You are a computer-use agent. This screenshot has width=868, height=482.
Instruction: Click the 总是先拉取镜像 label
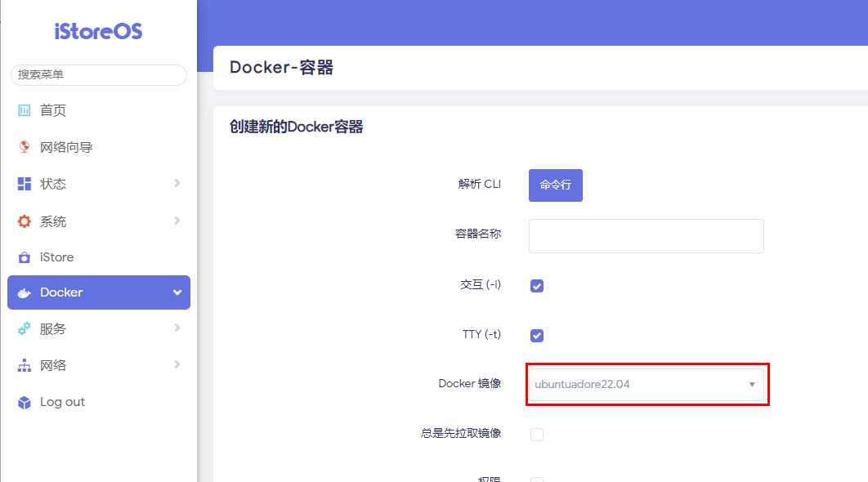(461, 433)
